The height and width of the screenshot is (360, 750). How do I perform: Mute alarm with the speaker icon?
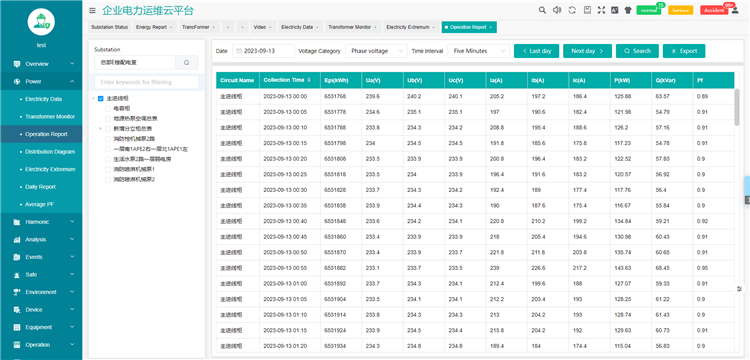[x=557, y=10]
